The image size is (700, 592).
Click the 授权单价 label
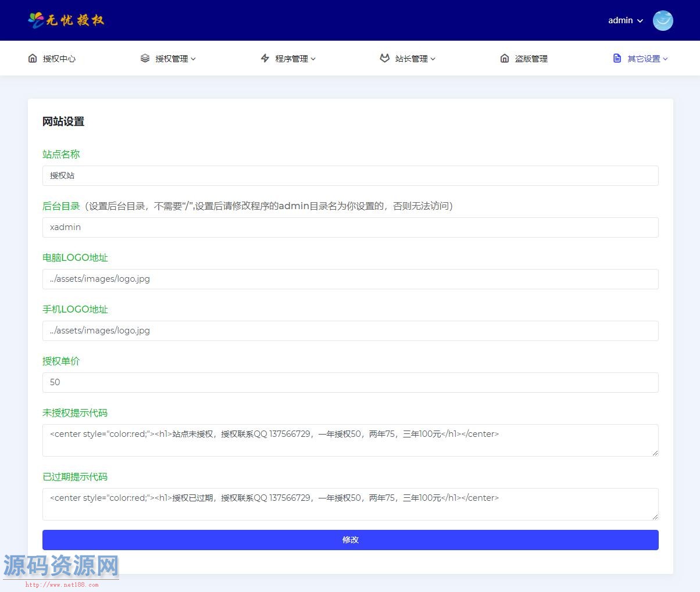(61, 361)
